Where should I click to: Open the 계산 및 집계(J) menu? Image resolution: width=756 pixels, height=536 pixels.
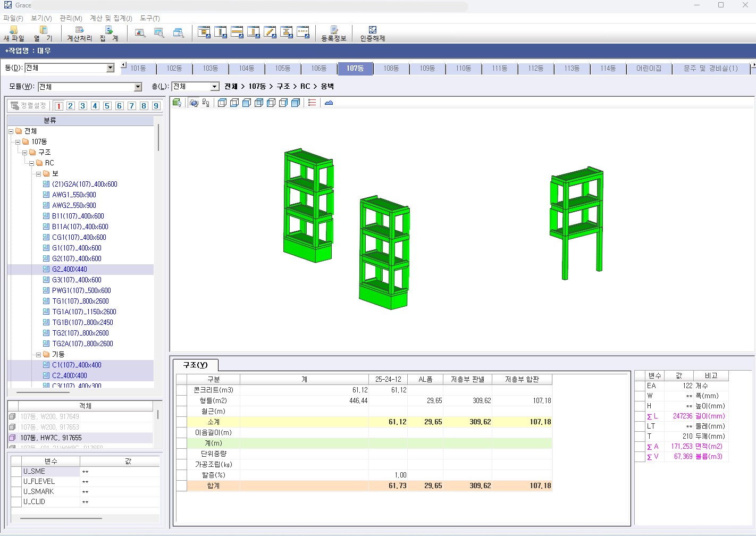(111, 18)
